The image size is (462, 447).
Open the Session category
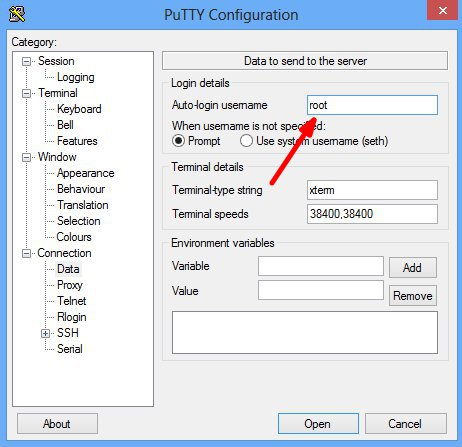[x=56, y=61]
